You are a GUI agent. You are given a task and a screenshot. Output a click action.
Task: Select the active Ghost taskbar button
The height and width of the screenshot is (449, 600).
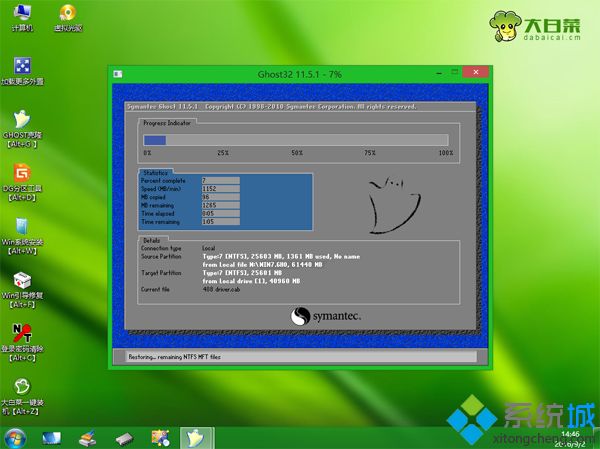197,437
